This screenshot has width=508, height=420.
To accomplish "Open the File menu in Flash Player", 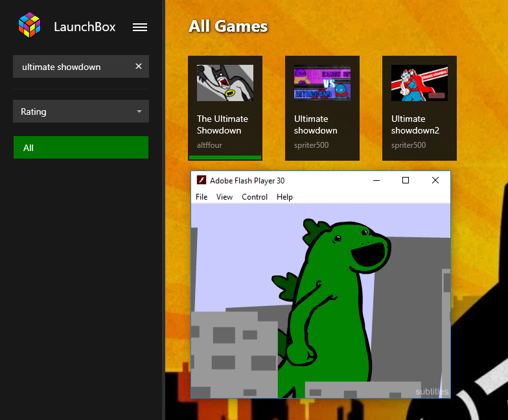I will click(202, 197).
